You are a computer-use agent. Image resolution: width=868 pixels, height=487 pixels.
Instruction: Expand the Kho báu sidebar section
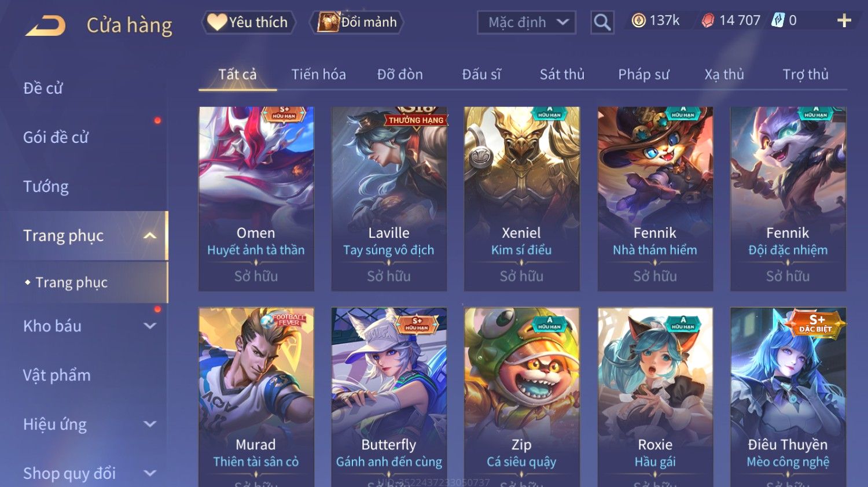point(150,326)
